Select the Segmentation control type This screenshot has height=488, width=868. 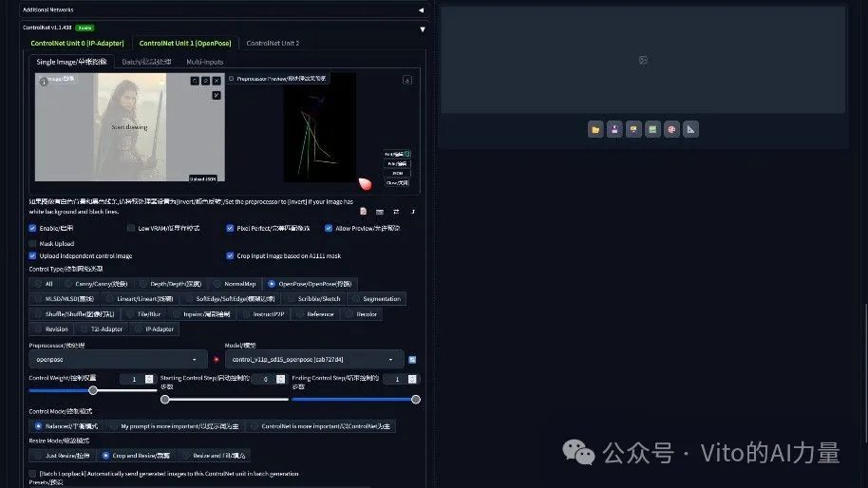(376, 299)
